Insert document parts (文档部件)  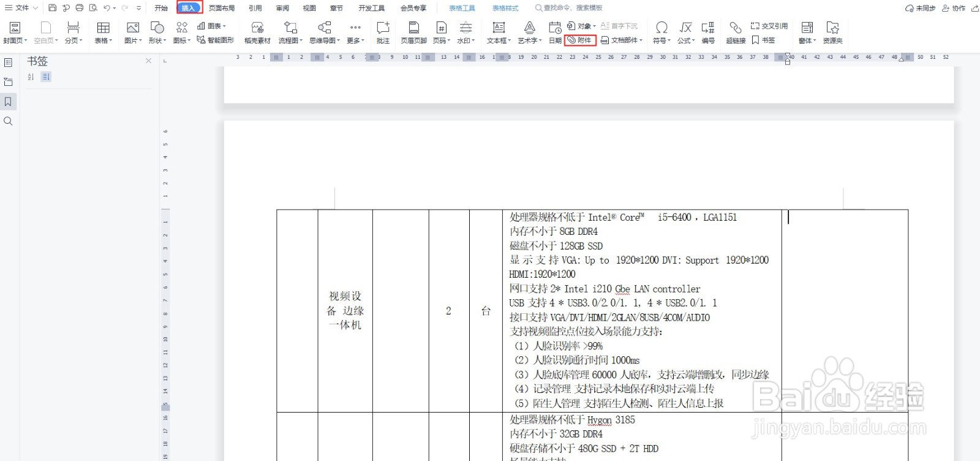pyautogui.click(x=622, y=40)
